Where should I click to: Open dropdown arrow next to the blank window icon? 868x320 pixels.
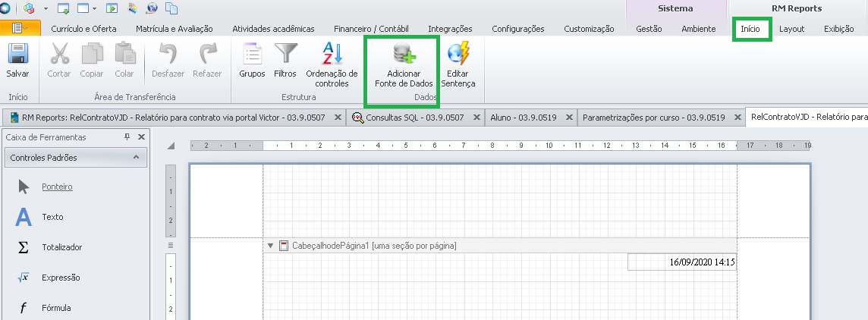point(95,9)
